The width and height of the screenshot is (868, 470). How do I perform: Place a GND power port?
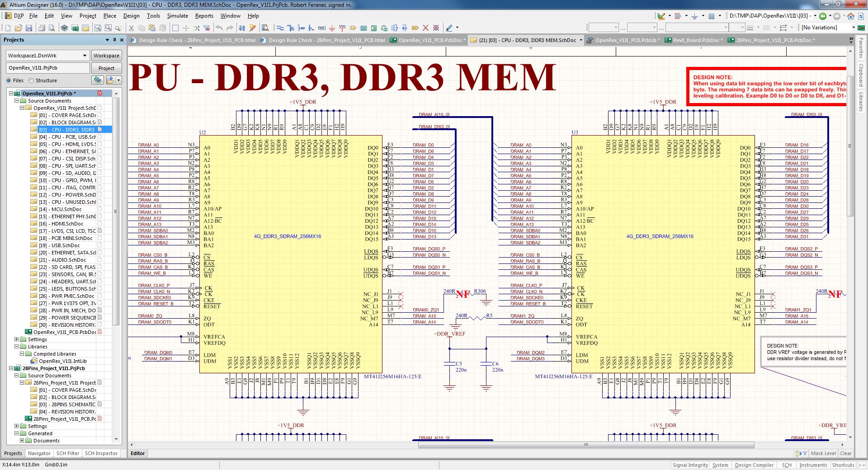332,28
